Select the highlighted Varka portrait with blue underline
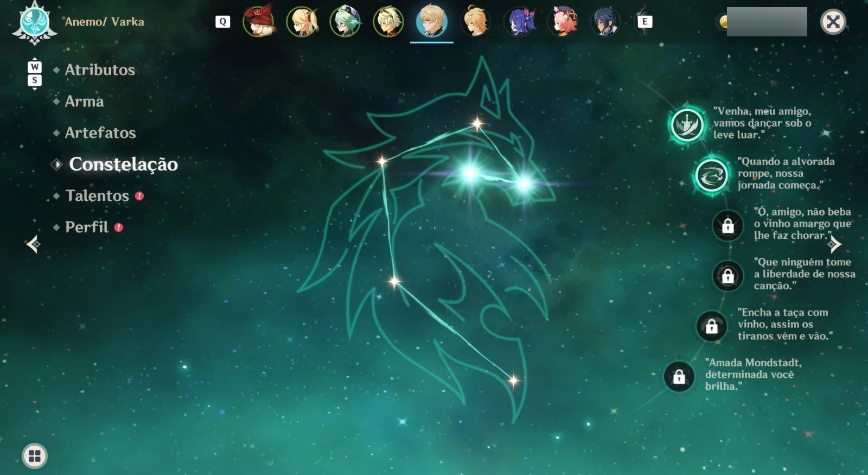Screen dimensions: 868x475 point(432,22)
